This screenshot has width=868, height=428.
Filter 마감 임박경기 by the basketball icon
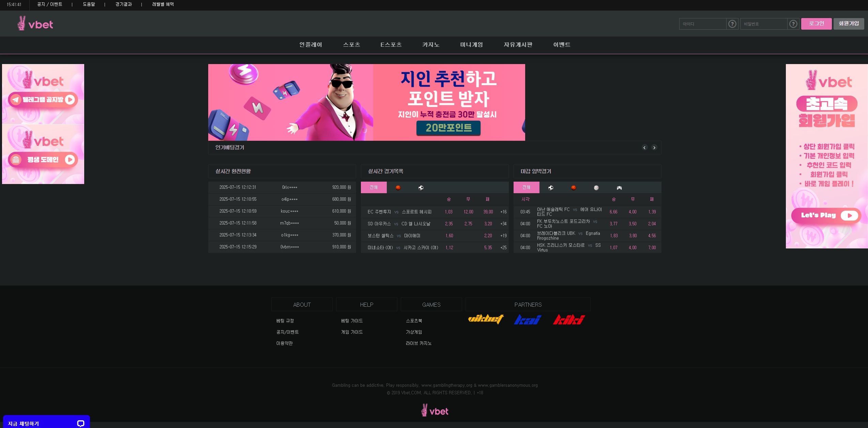pyautogui.click(x=574, y=188)
